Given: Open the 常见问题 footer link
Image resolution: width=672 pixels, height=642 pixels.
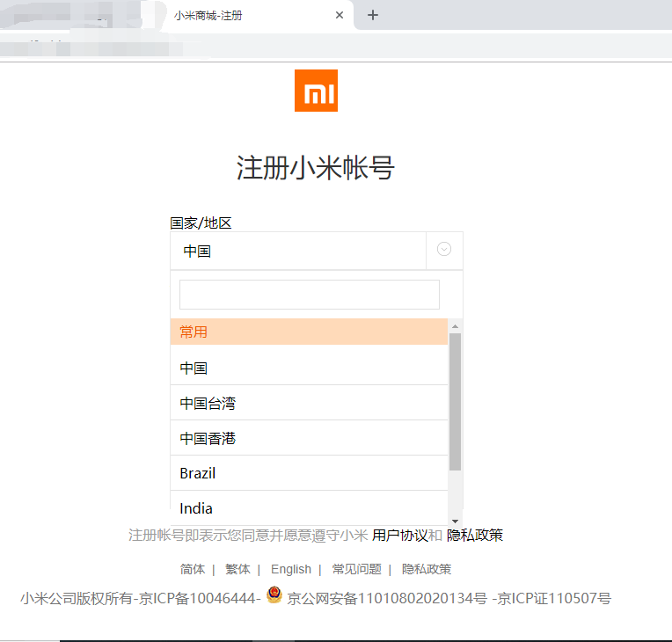Looking at the screenshot, I should [x=356, y=569].
